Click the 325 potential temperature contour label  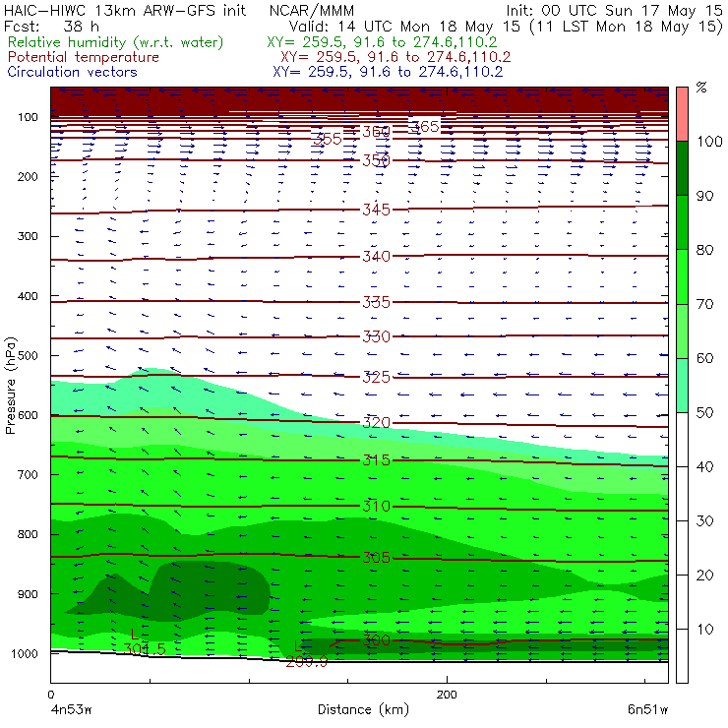(x=376, y=377)
